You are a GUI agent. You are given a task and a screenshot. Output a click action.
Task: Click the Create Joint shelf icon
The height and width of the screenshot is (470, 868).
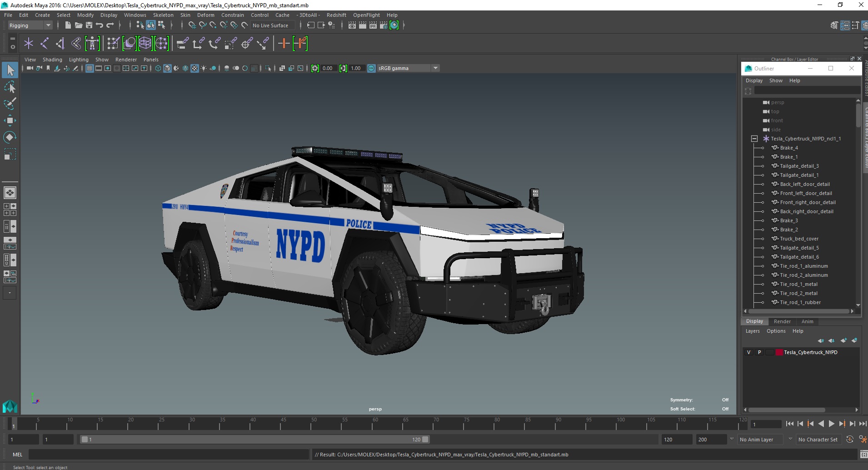45,44
